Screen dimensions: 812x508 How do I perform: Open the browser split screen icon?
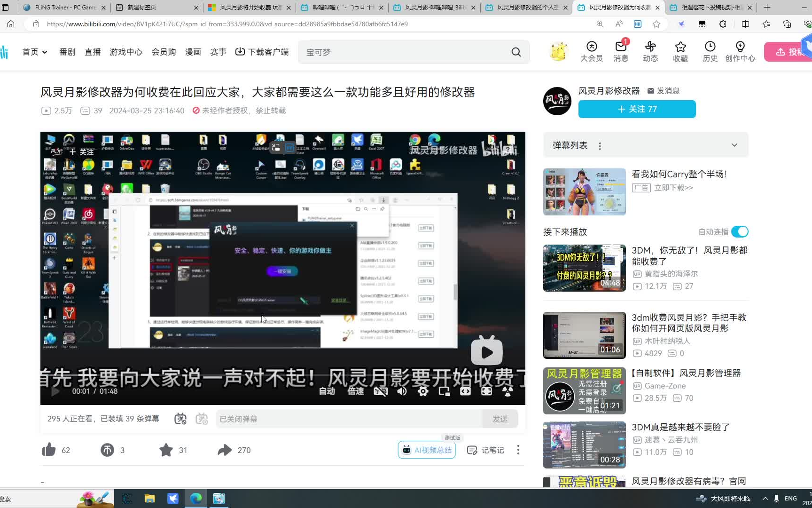click(745, 24)
